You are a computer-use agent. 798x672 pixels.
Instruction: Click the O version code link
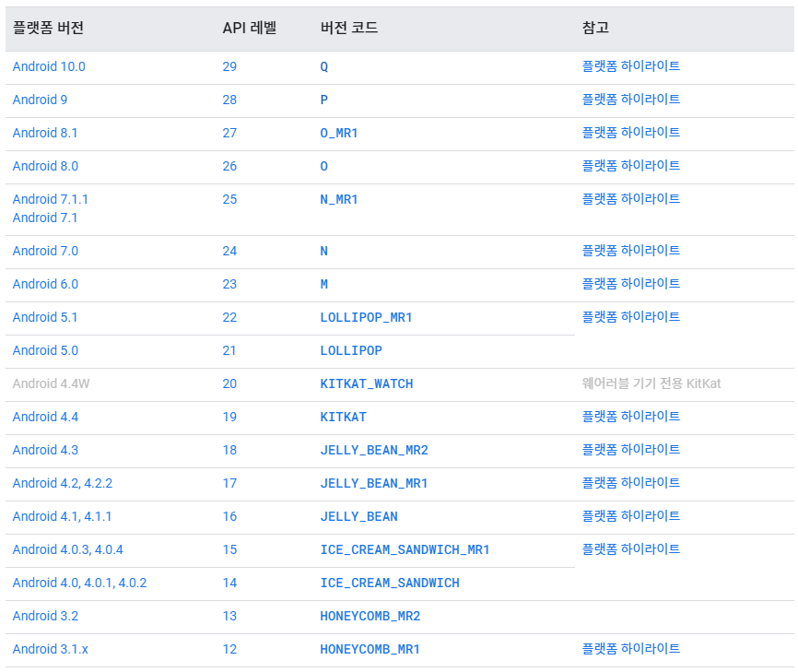tap(324, 166)
